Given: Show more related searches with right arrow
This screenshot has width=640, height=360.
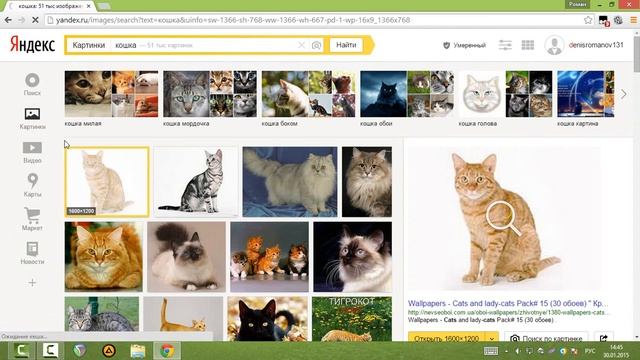Looking at the screenshot, I should [623, 94].
